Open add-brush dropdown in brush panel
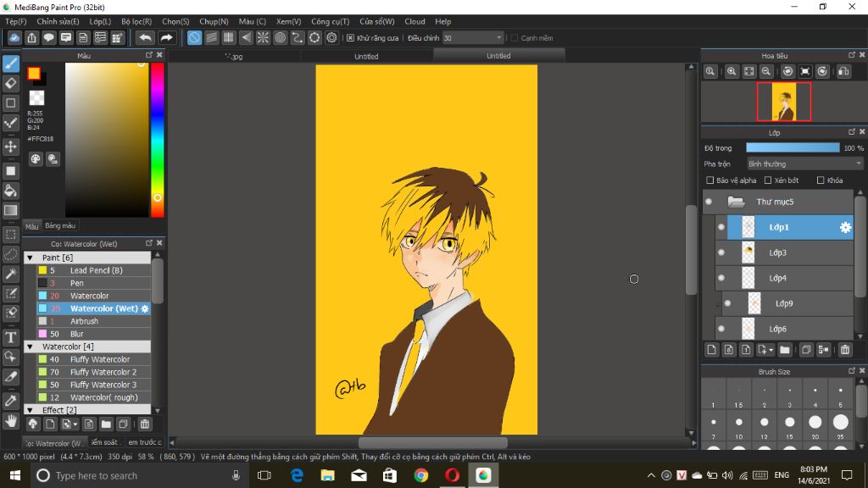This screenshot has height=488, width=868. (x=75, y=424)
